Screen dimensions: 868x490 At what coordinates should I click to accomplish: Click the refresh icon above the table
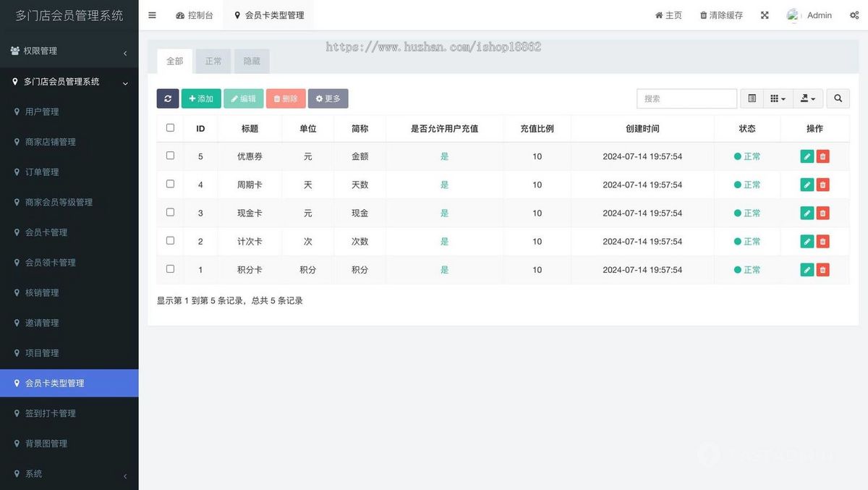168,98
